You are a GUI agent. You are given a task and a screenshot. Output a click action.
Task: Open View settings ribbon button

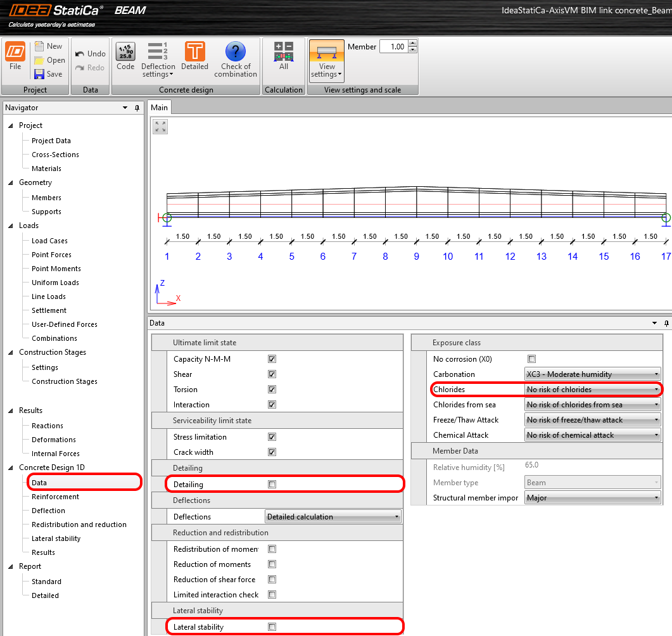pos(327,61)
